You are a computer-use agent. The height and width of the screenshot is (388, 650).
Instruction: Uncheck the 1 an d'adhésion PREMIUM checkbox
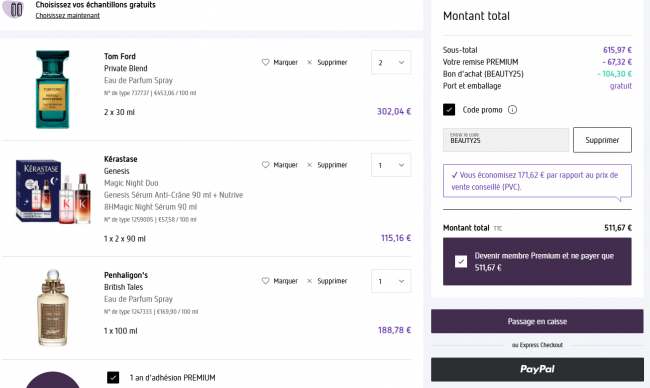click(x=113, y=377)
